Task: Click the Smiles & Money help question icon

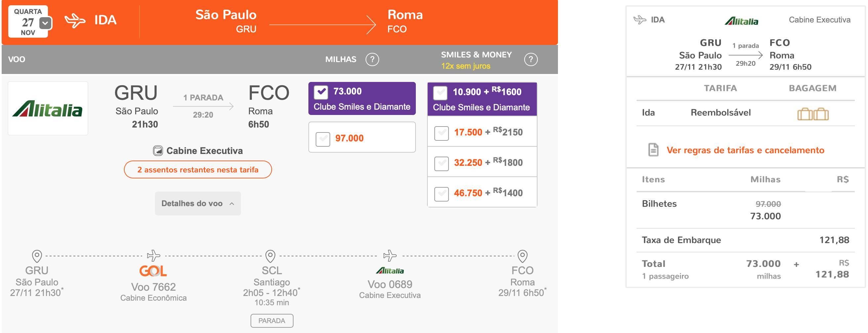Action: click(531, 59)
